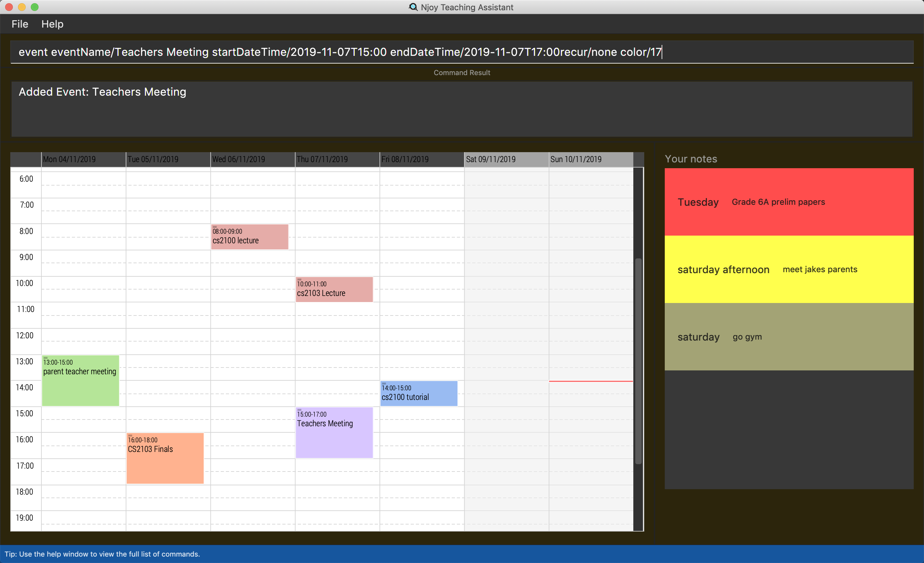Click the Command Result label
Viewport: 924px width, 563px height.
pyautogui.click(x=462, y=73)
